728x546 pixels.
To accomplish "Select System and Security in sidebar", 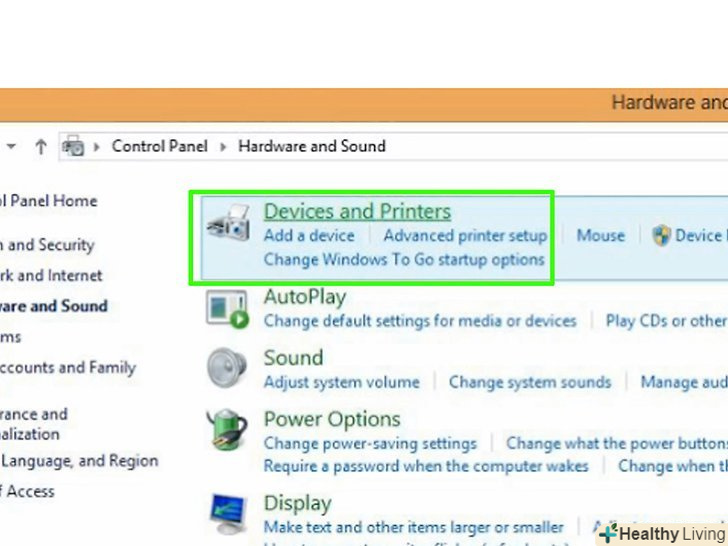I will coord(47,245).
